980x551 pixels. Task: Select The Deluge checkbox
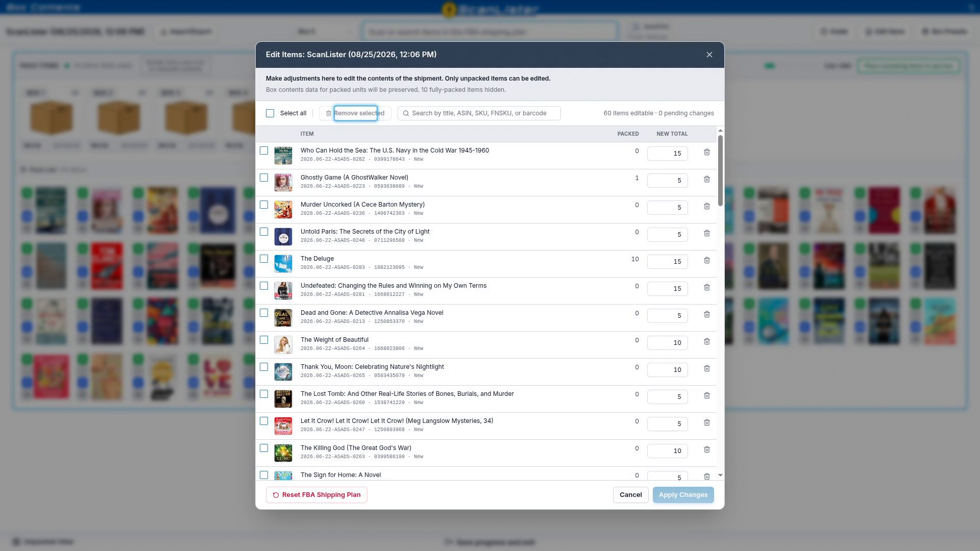point(264,259)
